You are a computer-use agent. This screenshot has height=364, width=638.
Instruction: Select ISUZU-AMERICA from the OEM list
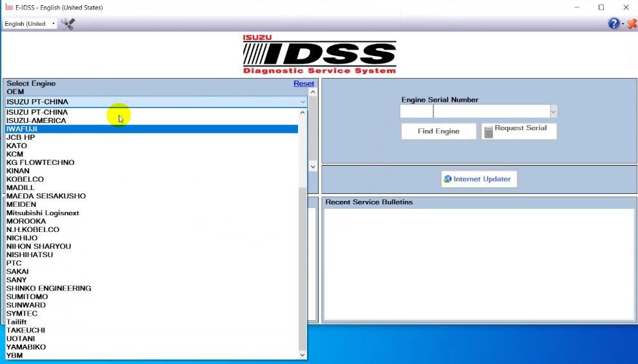152,120
